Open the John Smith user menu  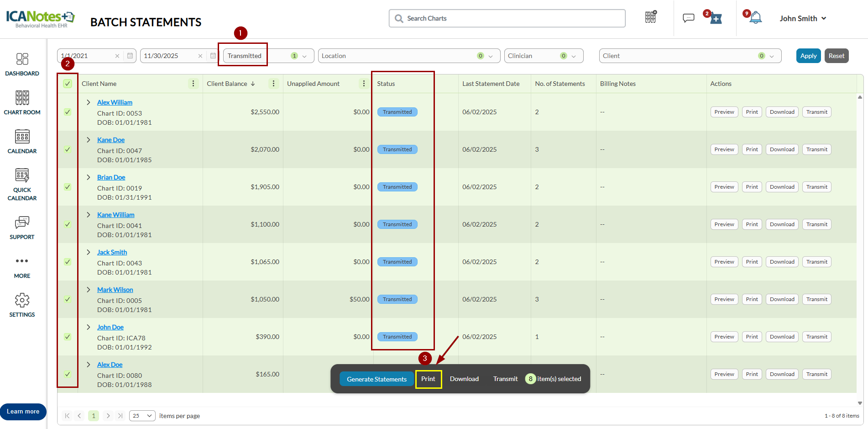point(803,18)
